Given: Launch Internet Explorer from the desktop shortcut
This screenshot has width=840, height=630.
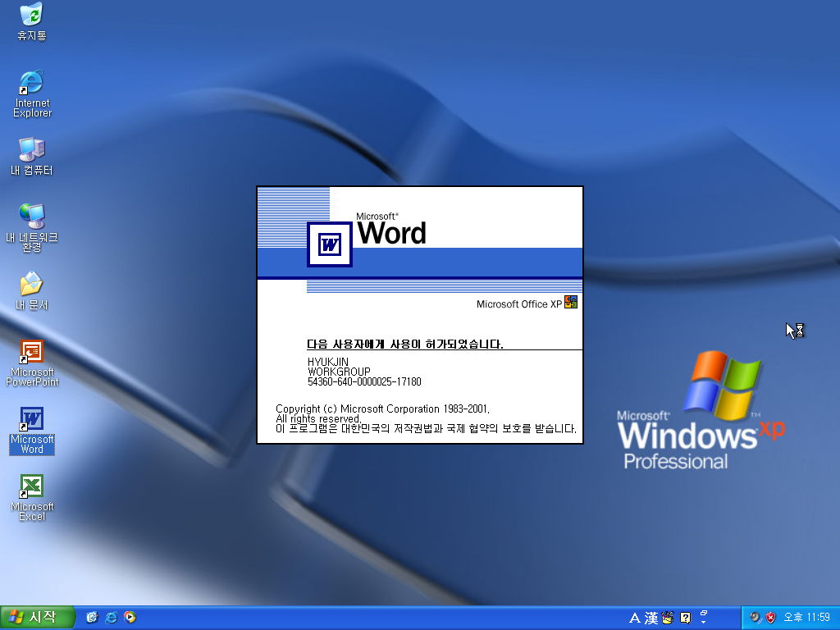Looking at the screenshot, I should pos(32,94).
